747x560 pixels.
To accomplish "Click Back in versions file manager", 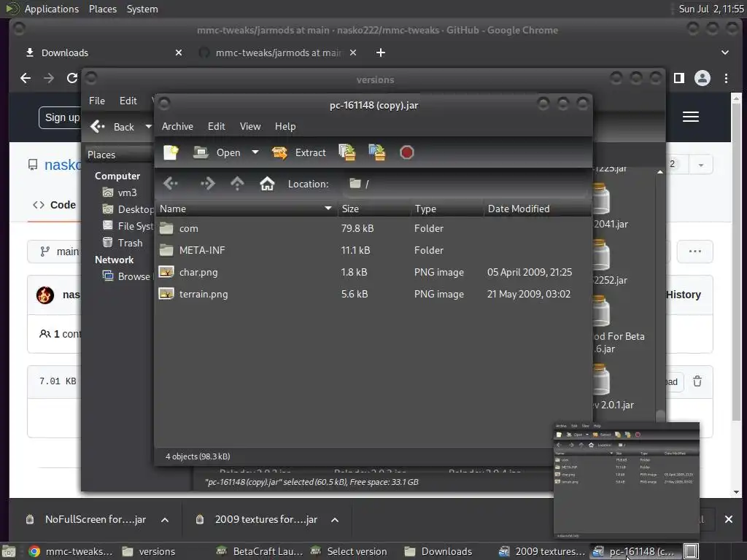I will [x=112, y=127].
